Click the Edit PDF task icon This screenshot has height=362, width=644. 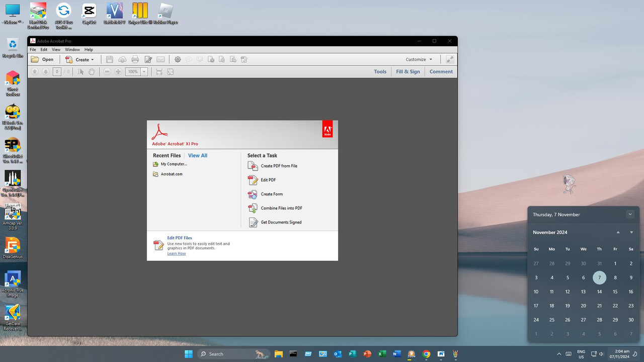coord(253,180)
